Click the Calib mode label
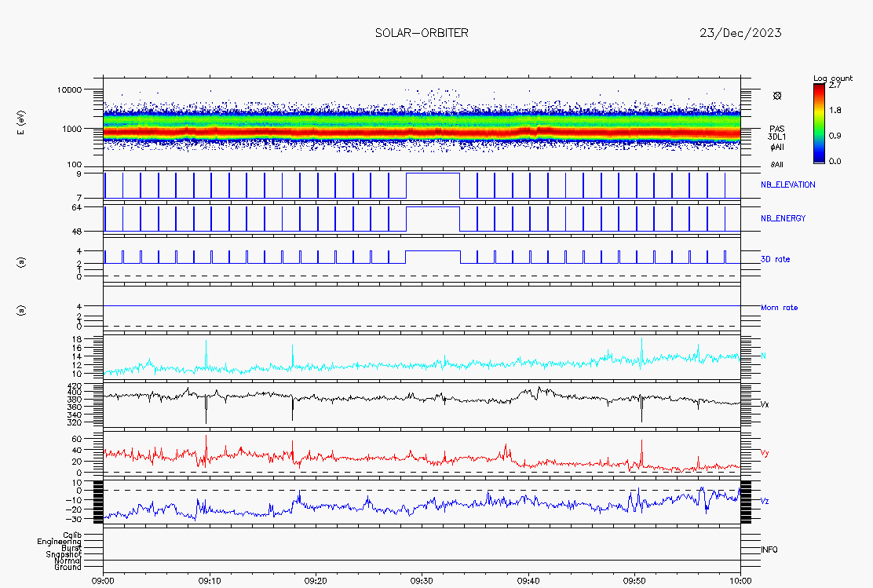Screen dimensions: 873x588 (72, 535)
